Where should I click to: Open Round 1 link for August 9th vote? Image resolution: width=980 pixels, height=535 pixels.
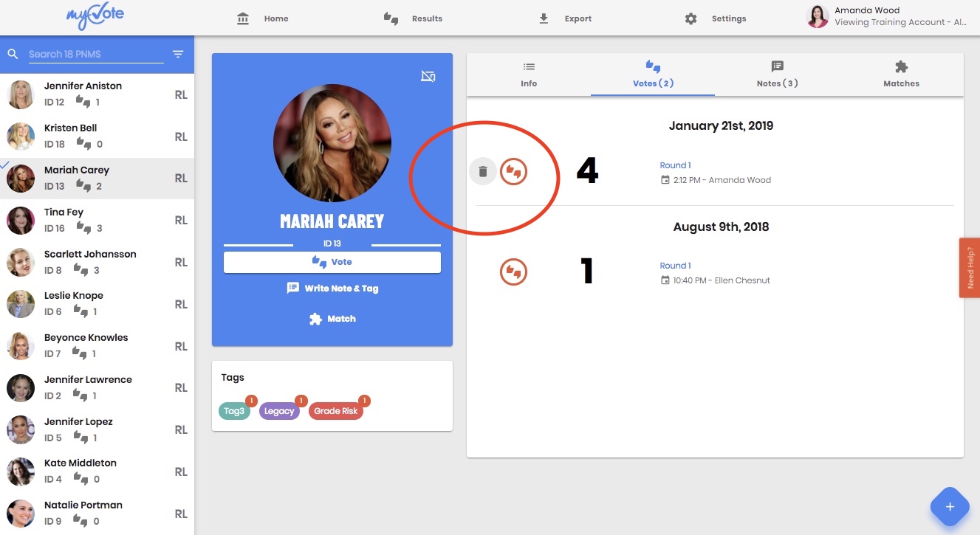pos(675,266)
